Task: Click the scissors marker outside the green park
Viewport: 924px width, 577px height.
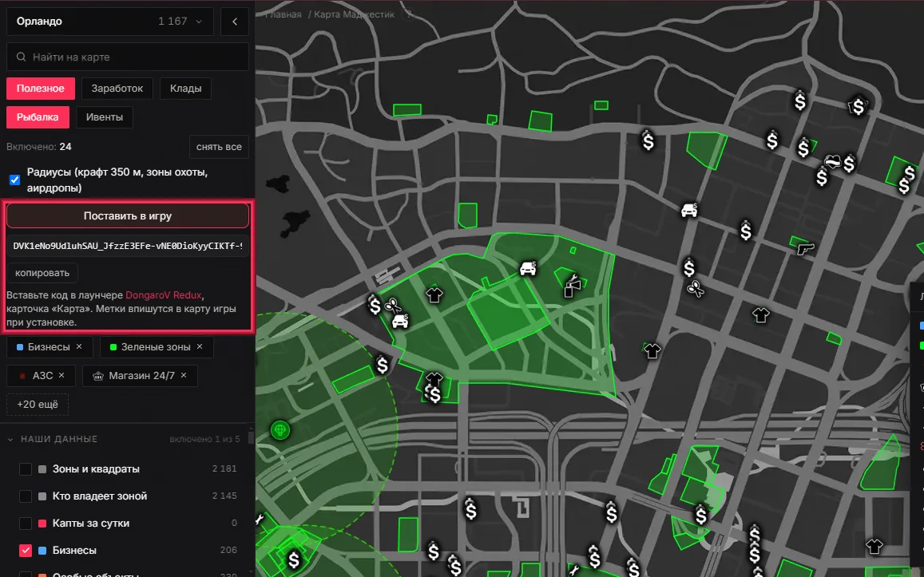Action: pyautogui.click(x=696, y=289)
